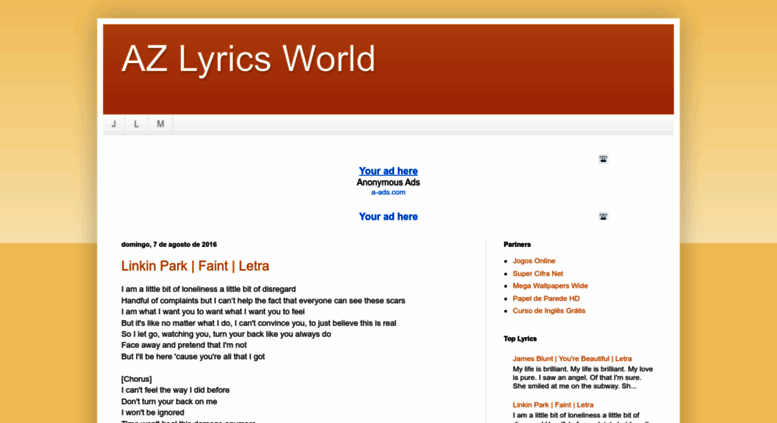Click the 'Partners' sidebar heading
Screen dimensions: 777x423
517,244
